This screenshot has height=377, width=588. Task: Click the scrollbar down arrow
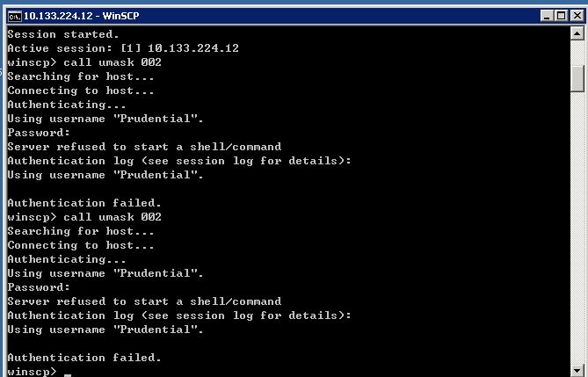tap(577, 370)
